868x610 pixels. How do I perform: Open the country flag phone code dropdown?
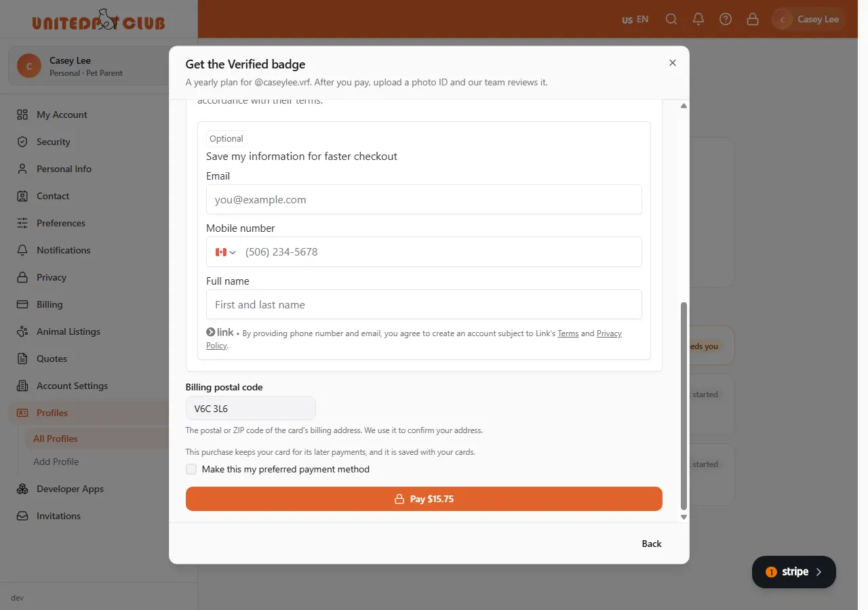[x=225, y=252]
